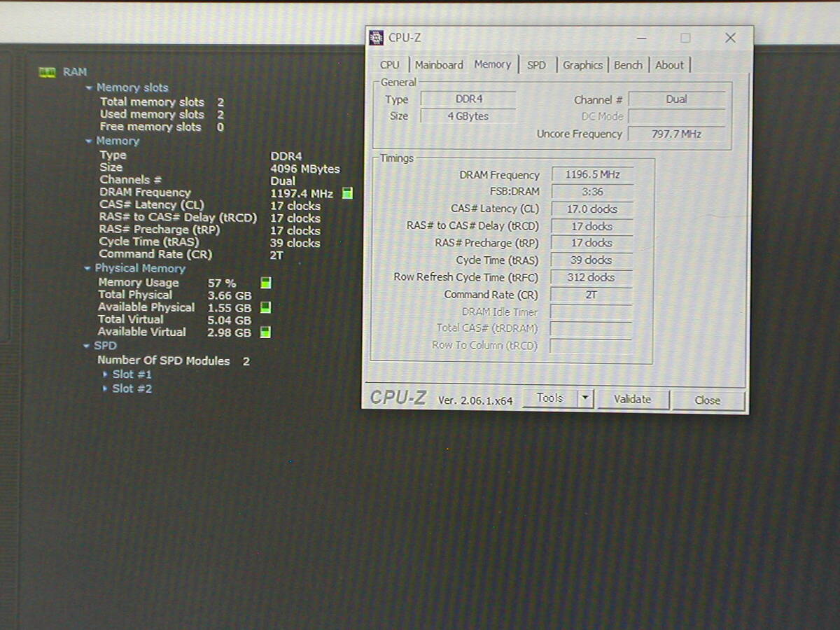This screenshot has width=840, height=630.
Task: Click the Tools button in CPU-Z
Action: click(550, 398)
